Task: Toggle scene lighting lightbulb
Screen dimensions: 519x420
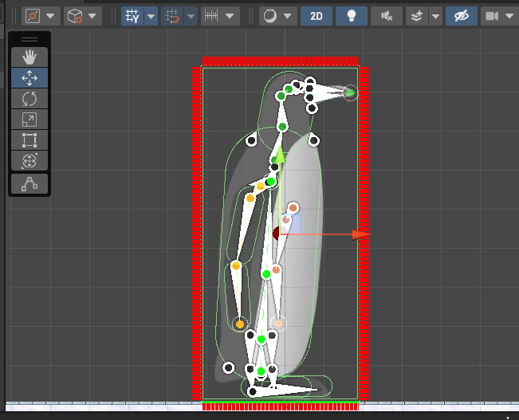Action: tap(350, 16)
